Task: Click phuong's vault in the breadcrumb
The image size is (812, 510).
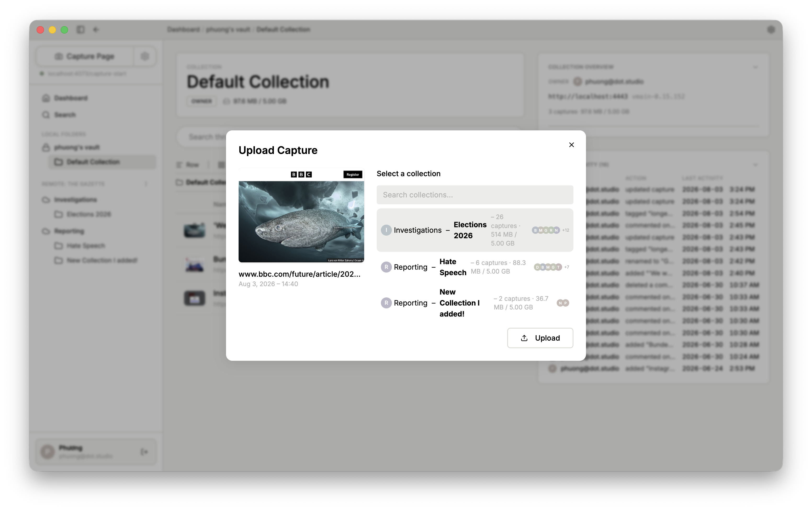Action: coord(228,30)
